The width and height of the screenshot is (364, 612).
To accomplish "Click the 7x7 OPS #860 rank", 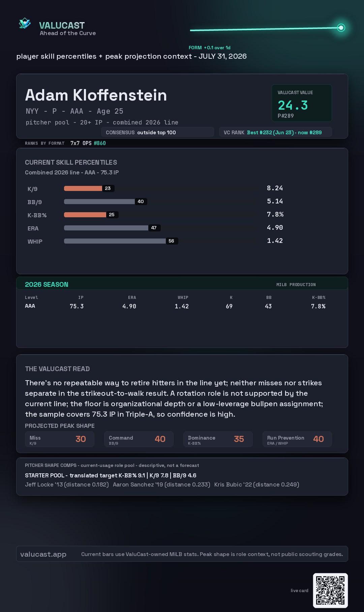I will pos(88,143).
